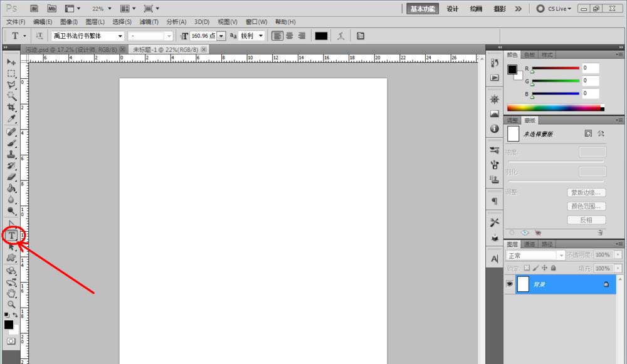Select the Paint Bucket tool

pos(11,188)
